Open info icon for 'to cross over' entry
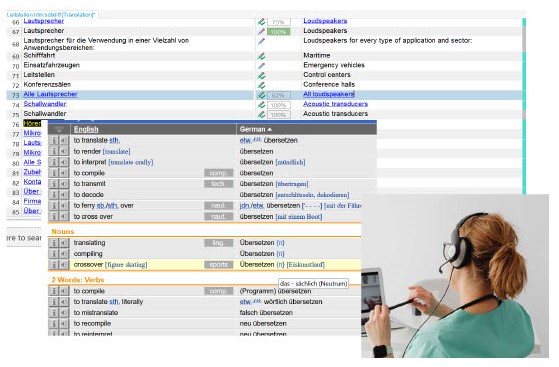Viewport: 559px width, 367px height. click(54, 216)
